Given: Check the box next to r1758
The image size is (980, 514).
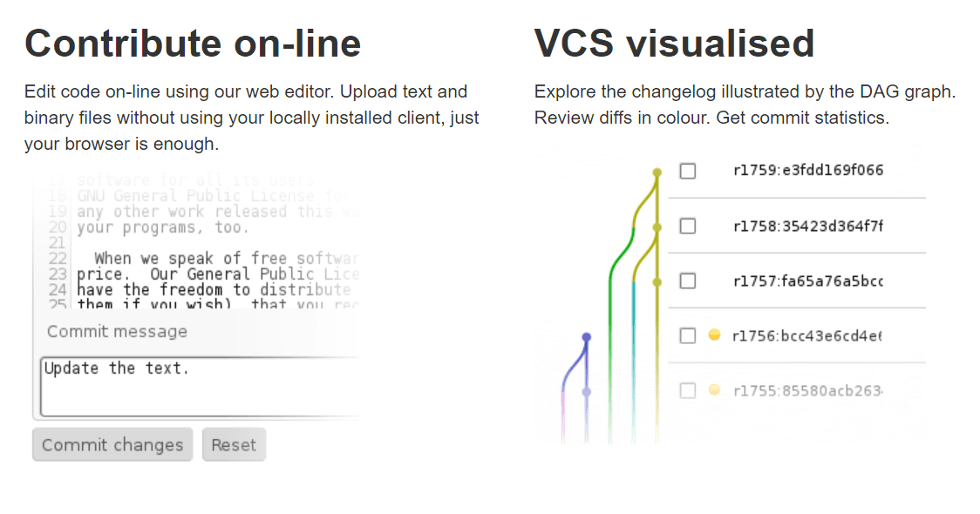Looking at the screenshot, I should click(688, 227).
